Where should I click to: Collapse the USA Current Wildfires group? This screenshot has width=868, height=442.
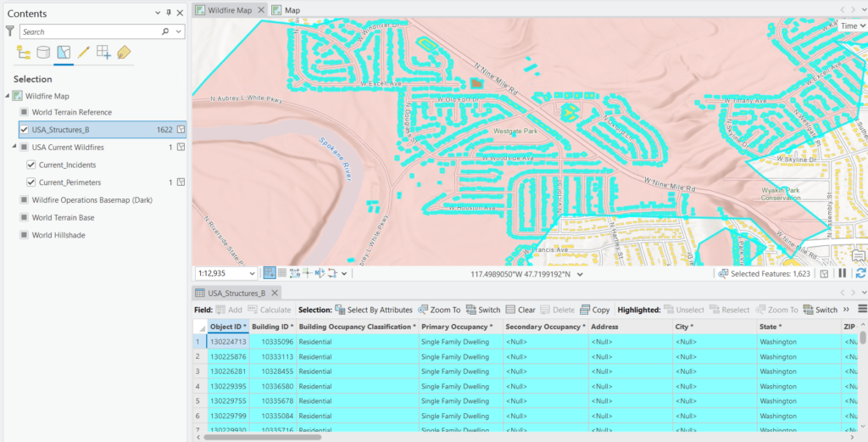tap(14, 147)
